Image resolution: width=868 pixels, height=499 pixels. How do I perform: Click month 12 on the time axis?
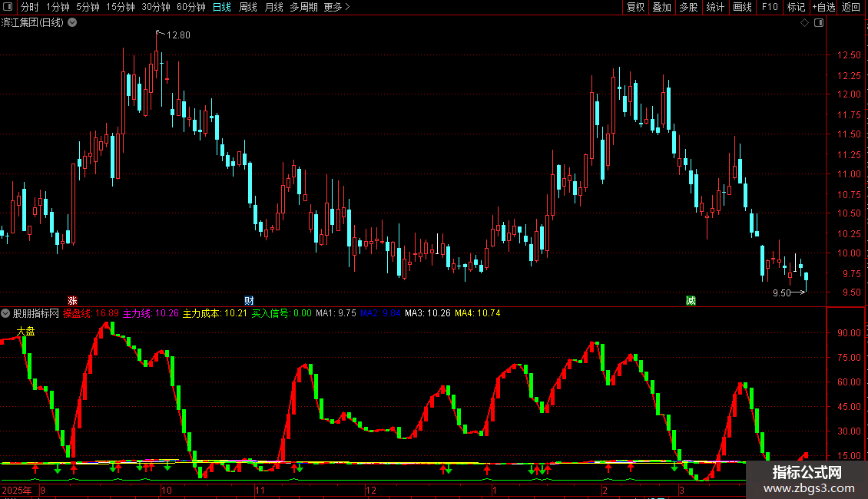371,490
